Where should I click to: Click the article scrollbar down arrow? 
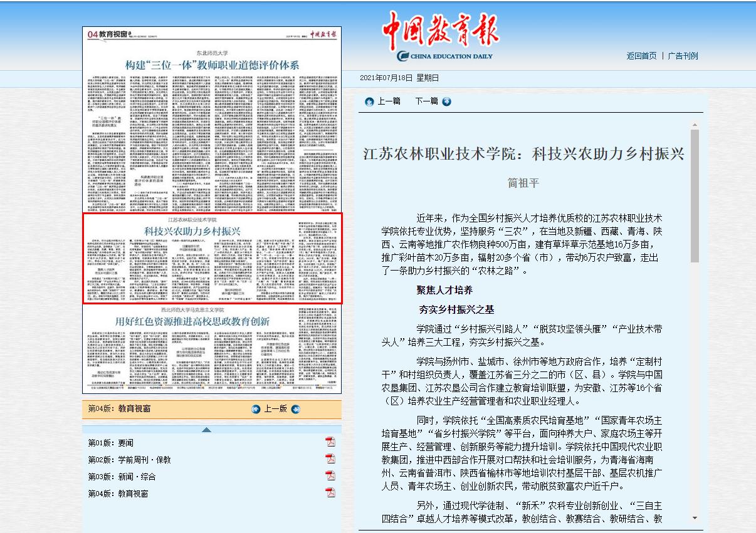point(695,518)
